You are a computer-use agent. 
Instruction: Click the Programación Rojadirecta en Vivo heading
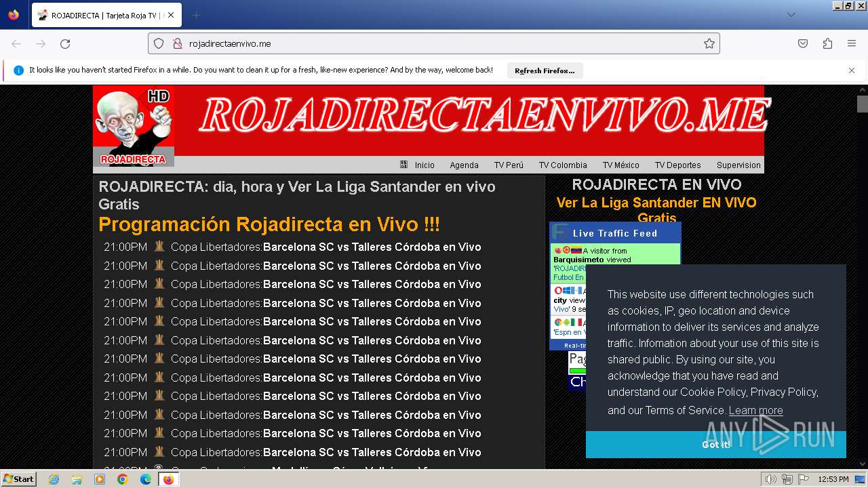pos(269,224)
